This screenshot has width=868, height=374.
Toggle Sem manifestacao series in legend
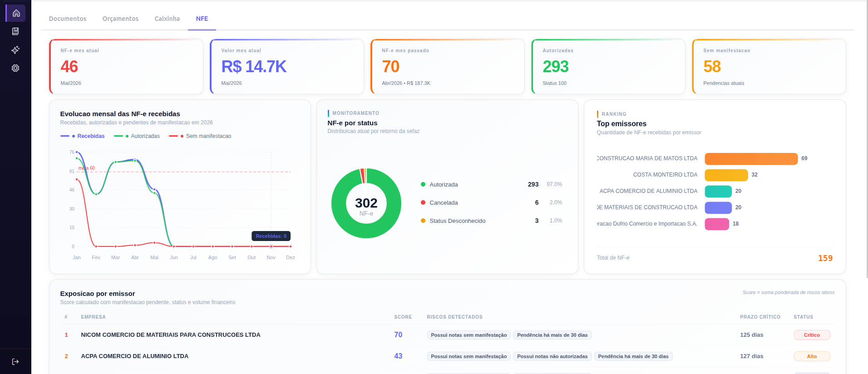pos(200,136)
